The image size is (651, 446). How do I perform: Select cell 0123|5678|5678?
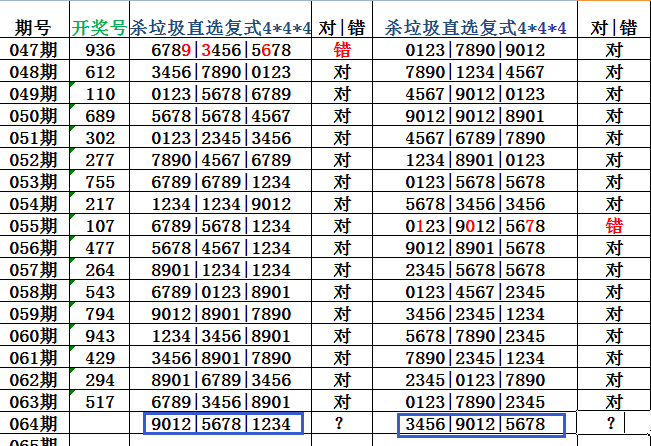click(x=475, y=182)
